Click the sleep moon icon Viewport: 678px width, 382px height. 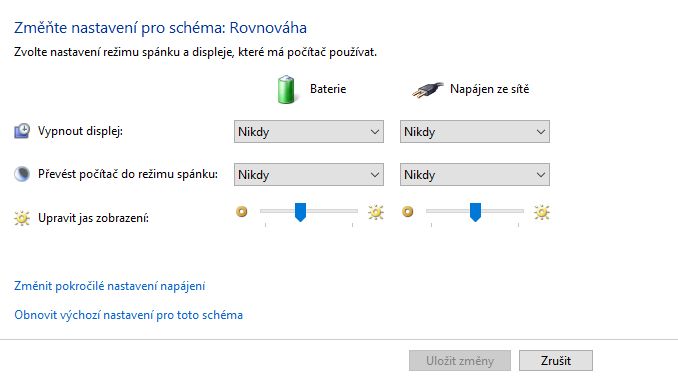tap(22, 174)
